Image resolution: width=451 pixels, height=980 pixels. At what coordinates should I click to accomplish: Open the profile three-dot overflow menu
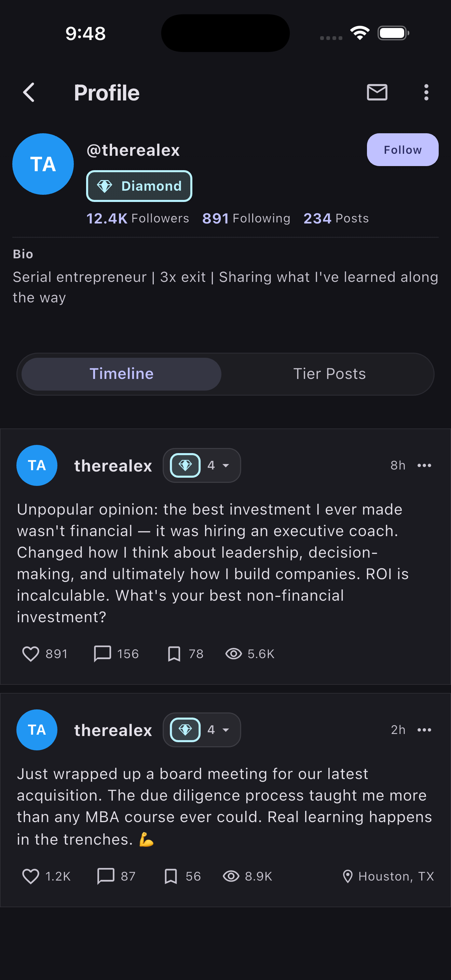[x=426, y=93]
